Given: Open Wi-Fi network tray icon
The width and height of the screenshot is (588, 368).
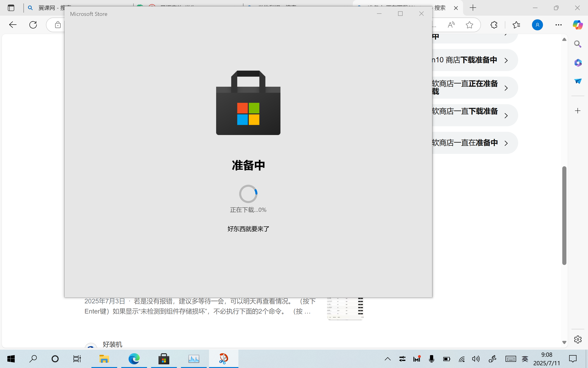Looking at the screenshot, I should pyautogui.click(x=462, y=359).
